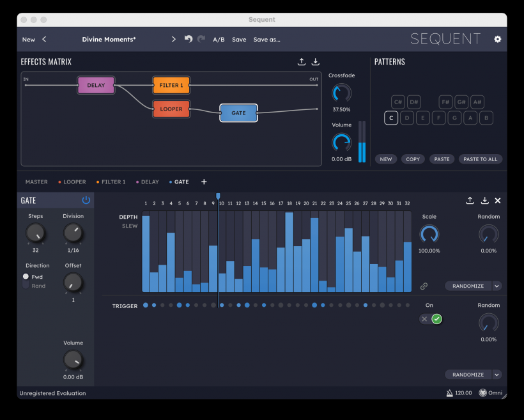This screenshot has height=420, width=524.
Task: Add a new effect tab with plus
Action: click(x=204, y=182)
